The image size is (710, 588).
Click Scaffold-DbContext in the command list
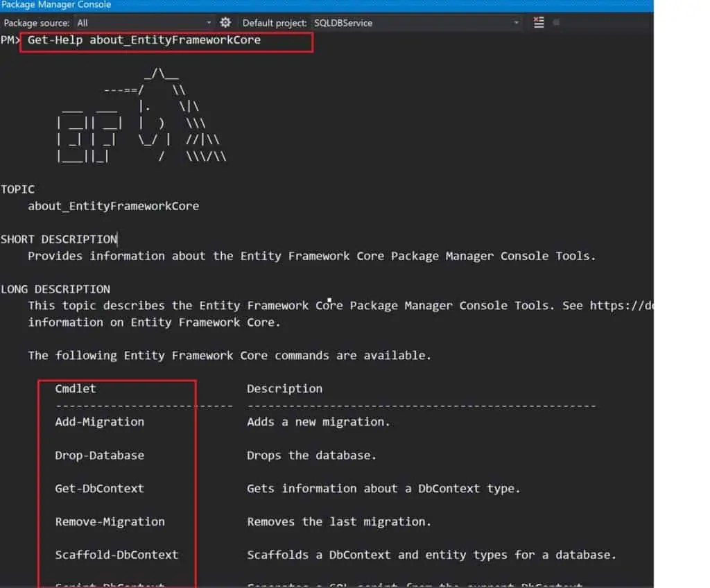[116, 555]
